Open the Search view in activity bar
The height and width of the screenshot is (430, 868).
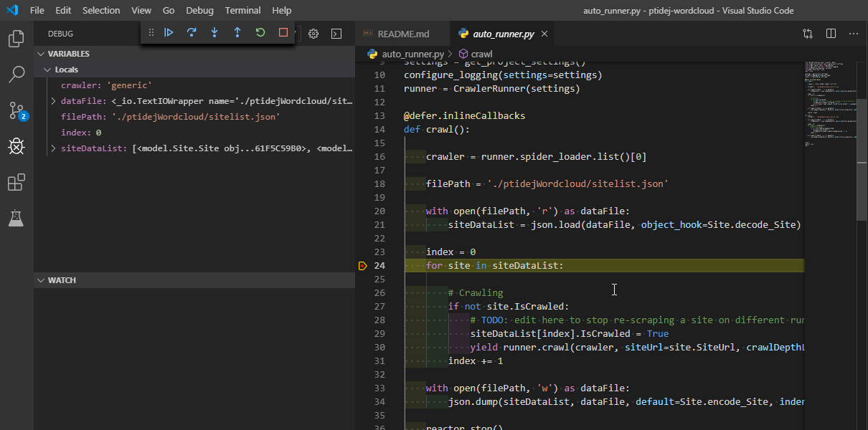16,74
